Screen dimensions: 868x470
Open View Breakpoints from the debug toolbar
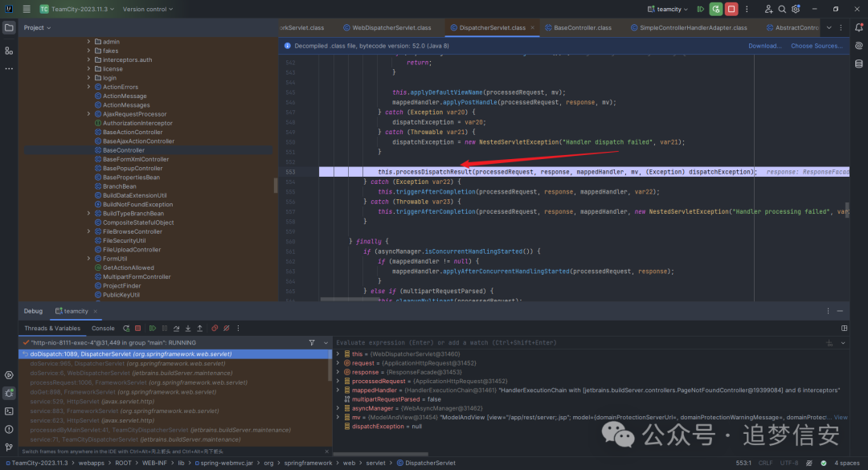pyautogui.click(x=215, y=328)
